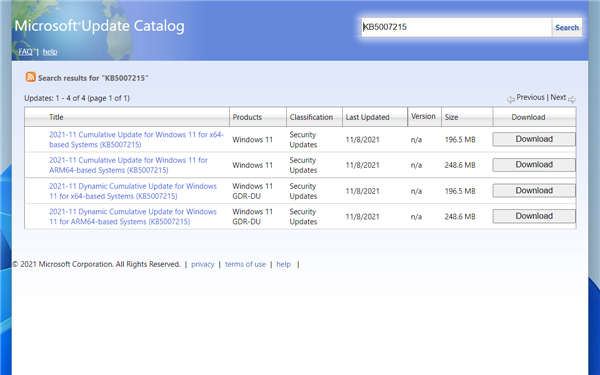Click Microsoft Update Catalog logo title

[x=99, y=26]
